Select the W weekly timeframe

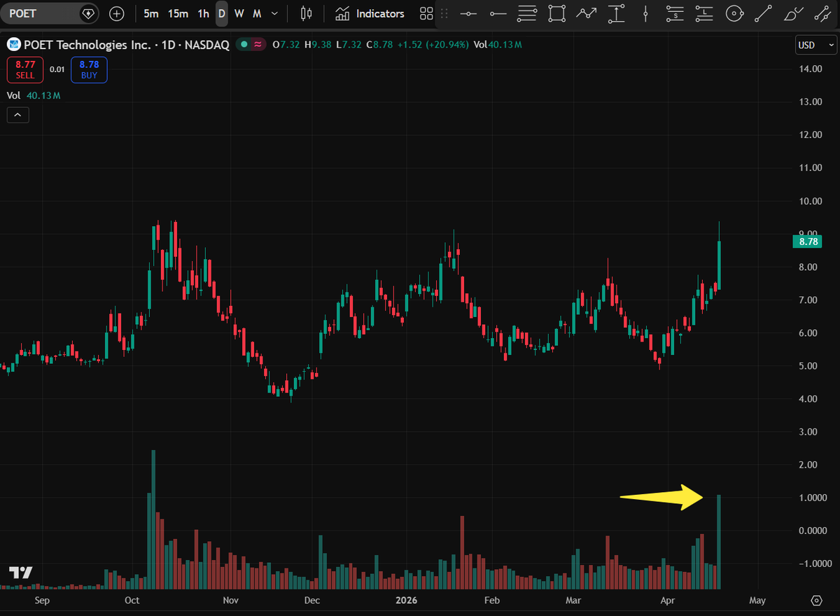tap(239, 13)
